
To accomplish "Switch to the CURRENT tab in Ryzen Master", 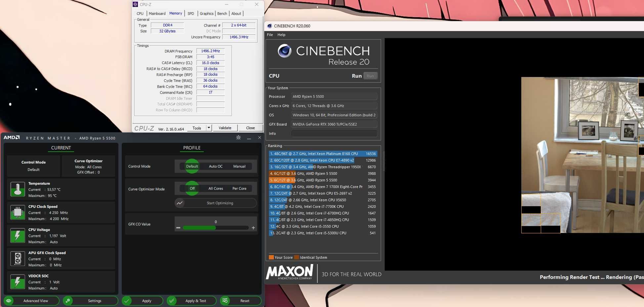I will (61, 148).
